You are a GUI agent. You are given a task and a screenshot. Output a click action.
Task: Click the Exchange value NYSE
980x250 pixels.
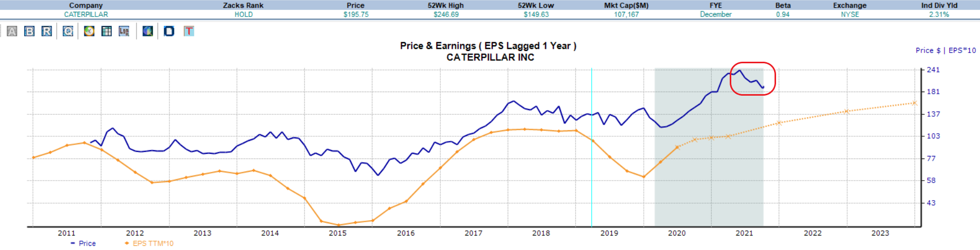pyautogui.click(x=850, y=14)
